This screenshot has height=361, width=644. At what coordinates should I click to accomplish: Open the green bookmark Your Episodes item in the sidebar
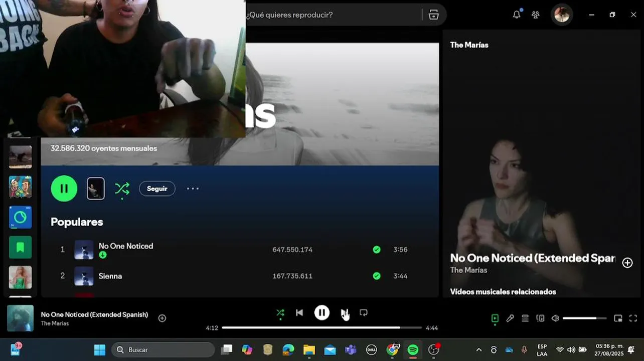(20, 247)
